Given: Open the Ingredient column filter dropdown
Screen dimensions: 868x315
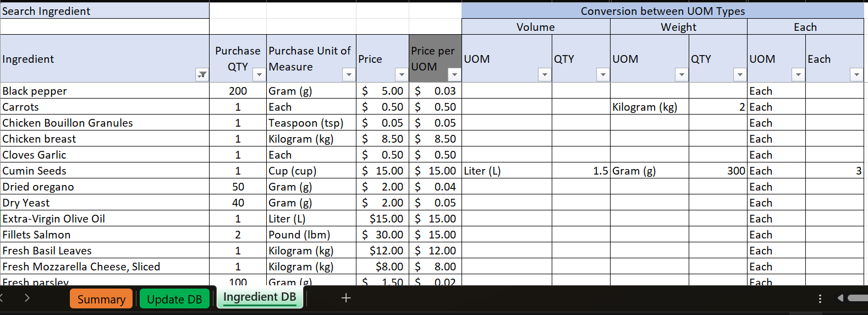Looking at the screenshot, I should 202,74.
